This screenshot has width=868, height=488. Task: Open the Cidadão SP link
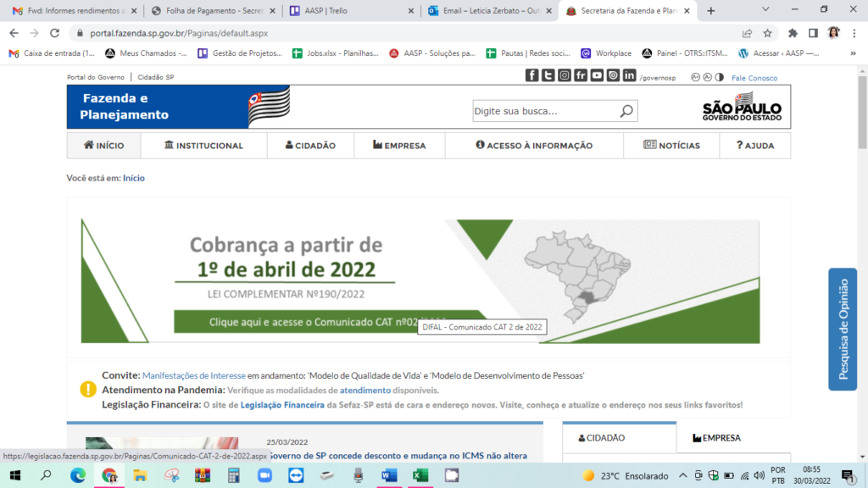click(156, 77)
